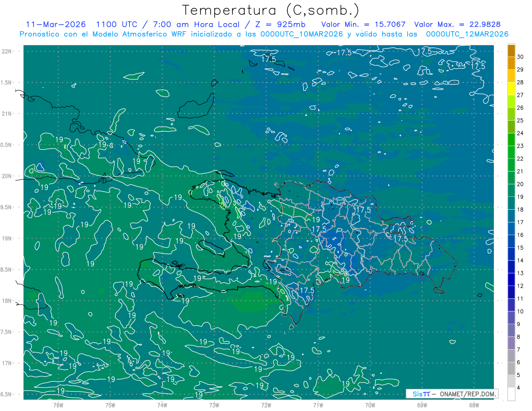
Task: Click the 'ONAMET/REP.DOM.' logo text
Action: 468,393
